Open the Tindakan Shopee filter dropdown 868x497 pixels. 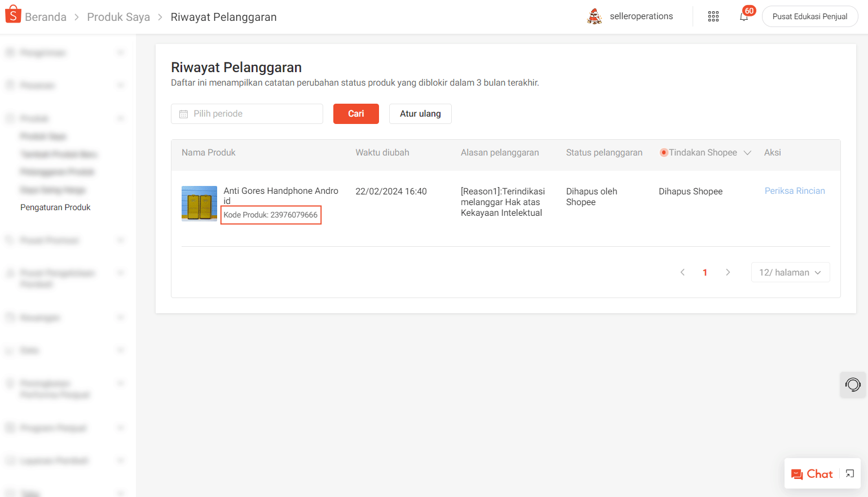(747, 152)
